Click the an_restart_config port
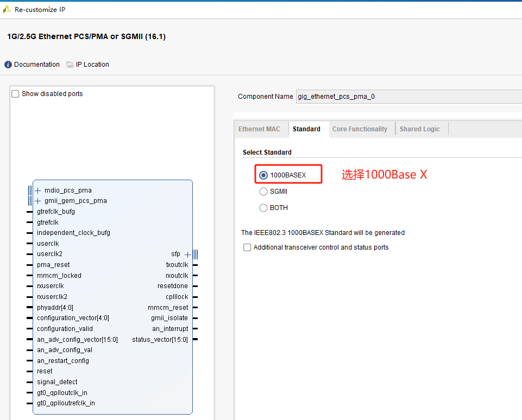The width and height of the screenshot is (522, 420). [63, 361]
